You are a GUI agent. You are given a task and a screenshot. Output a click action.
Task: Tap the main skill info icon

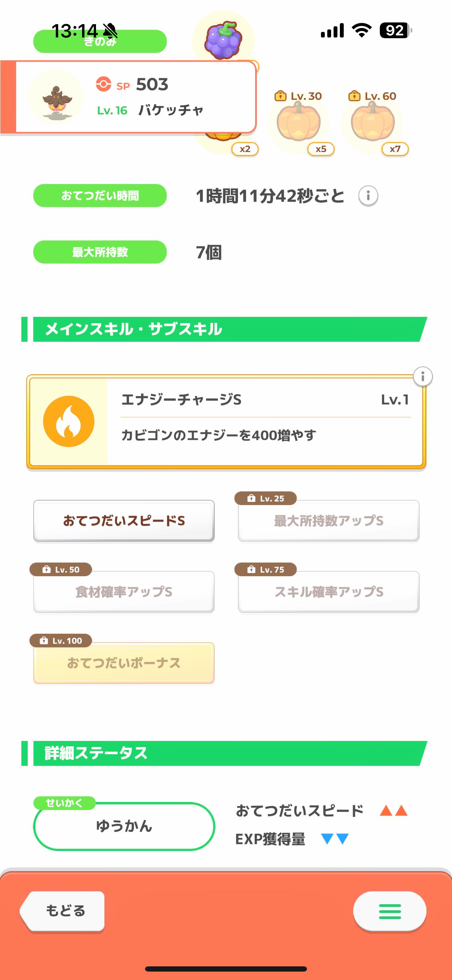pos(423,377)
